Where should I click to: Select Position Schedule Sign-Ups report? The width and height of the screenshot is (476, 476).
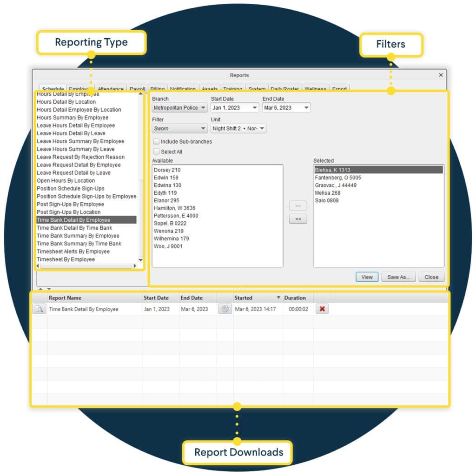[x=71, y=189]
